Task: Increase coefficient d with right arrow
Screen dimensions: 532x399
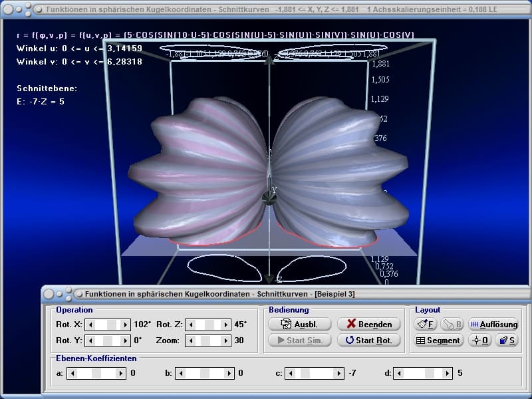Action: pyautogui.click(x=447, y=373)
